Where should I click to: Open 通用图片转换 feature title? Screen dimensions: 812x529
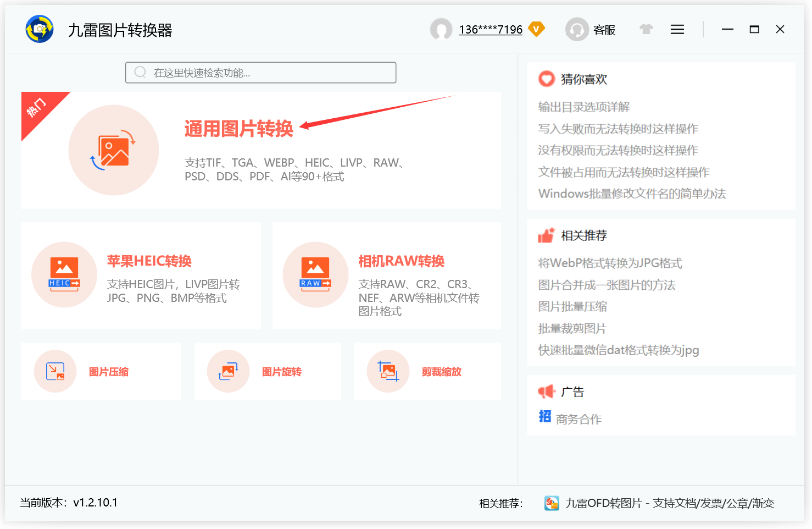coord(239,129)
